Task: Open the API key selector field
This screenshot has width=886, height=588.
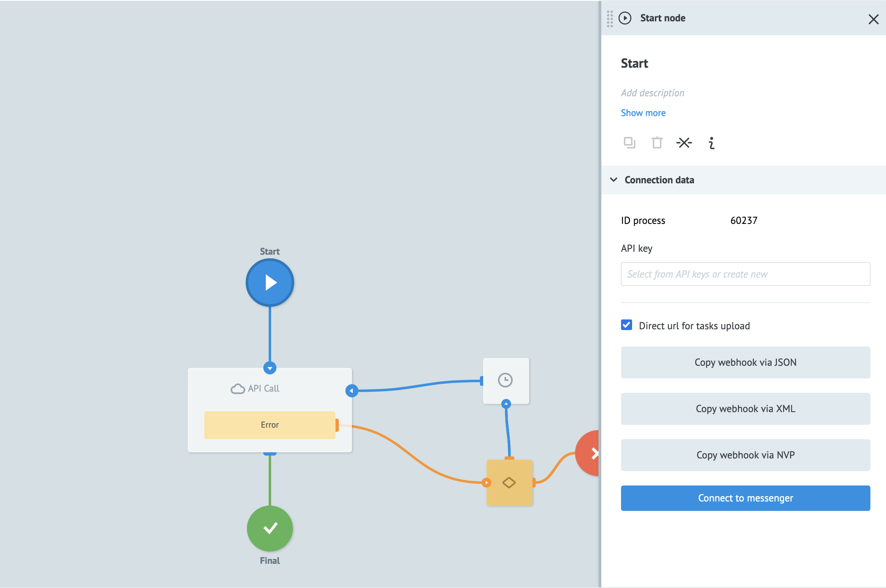Action: [x=745, y=274]
